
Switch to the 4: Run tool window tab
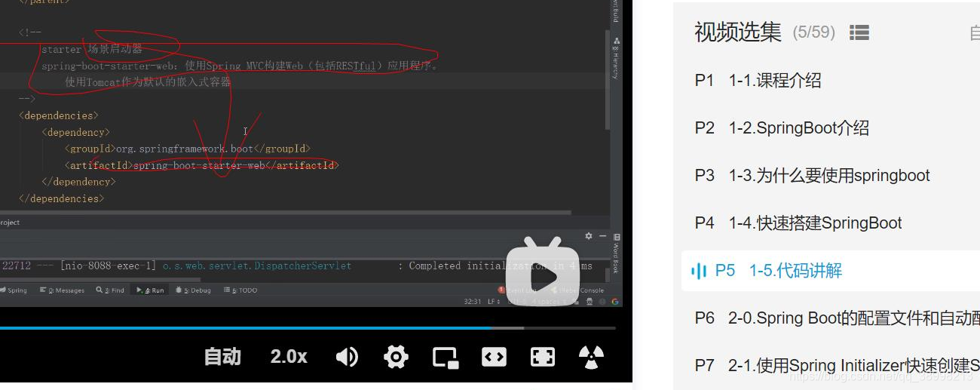point(149,290)
